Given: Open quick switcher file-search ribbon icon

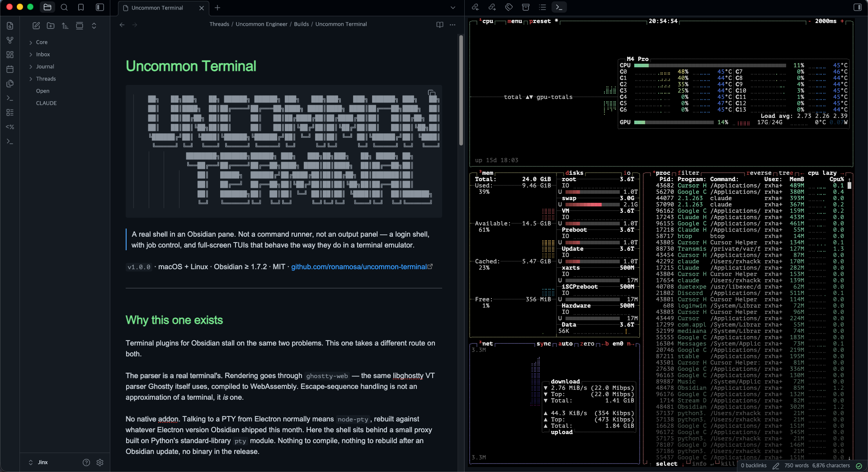Looking at the screenshot, I should click(x=10, y=26).
